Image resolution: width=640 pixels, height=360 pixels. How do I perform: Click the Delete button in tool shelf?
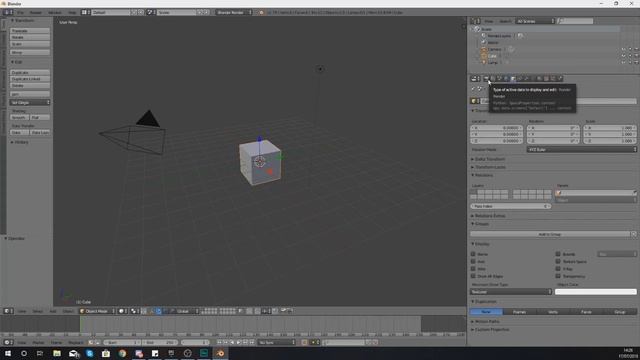(x=30, y=85)
